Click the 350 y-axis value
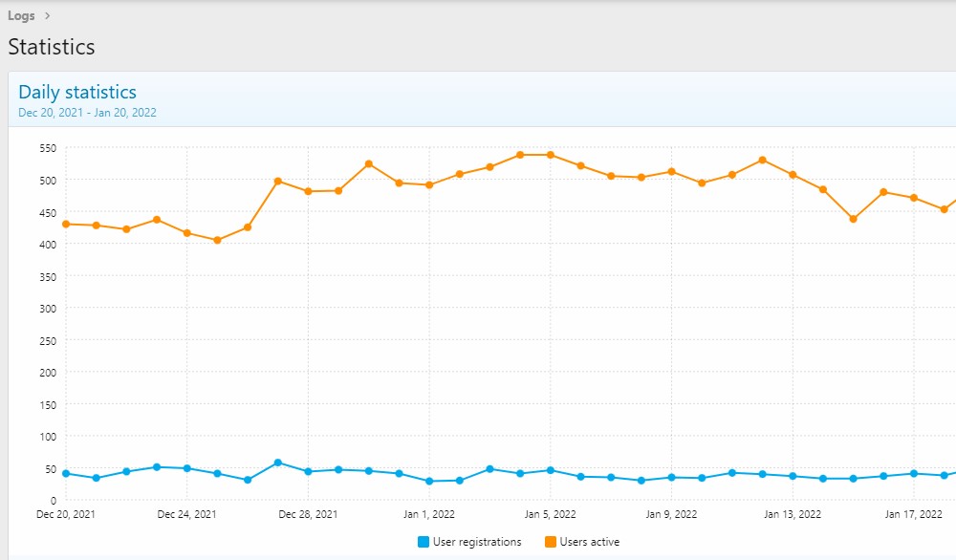The height and width of the screenshot is (560, 956). (48, 276)
